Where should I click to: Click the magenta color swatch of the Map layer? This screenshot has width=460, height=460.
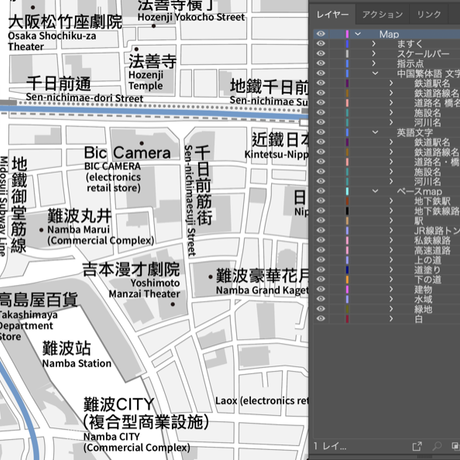pyautogui.click(x=347, y=34)
